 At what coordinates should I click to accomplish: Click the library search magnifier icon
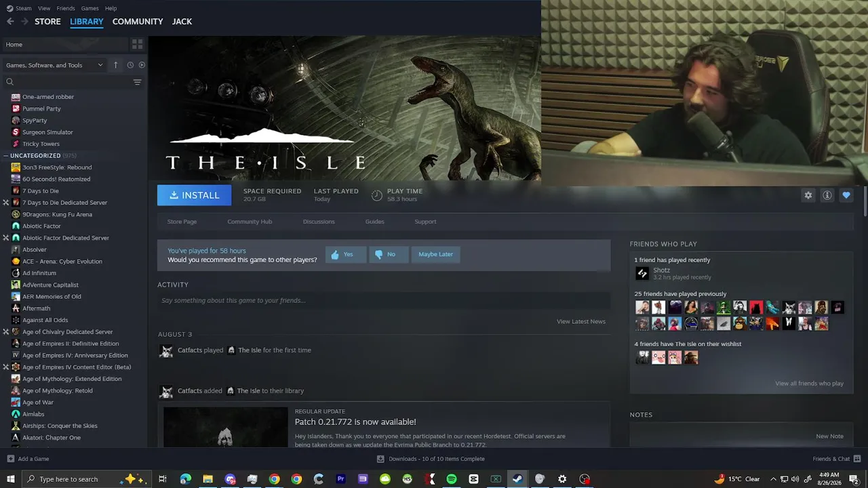9,82
